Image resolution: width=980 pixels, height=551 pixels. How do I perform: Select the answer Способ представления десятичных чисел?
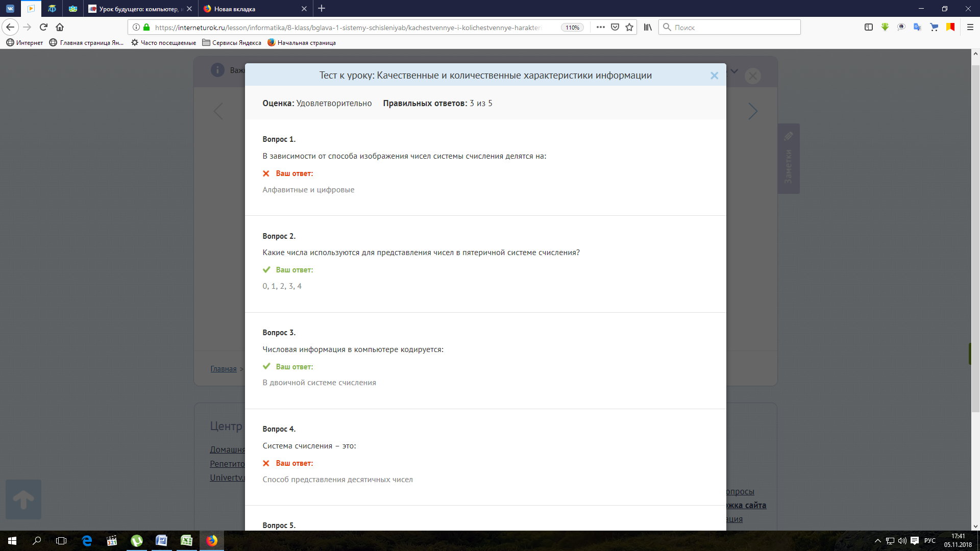[x=337, y=480]
